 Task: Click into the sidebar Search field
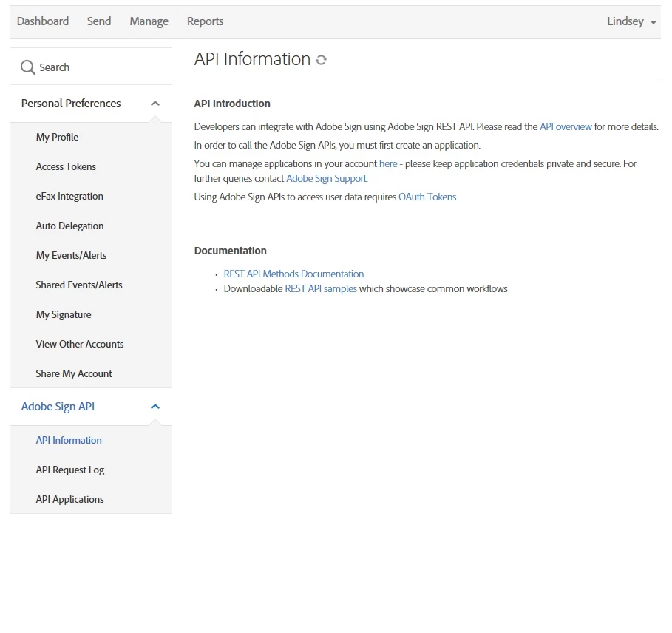91,67
